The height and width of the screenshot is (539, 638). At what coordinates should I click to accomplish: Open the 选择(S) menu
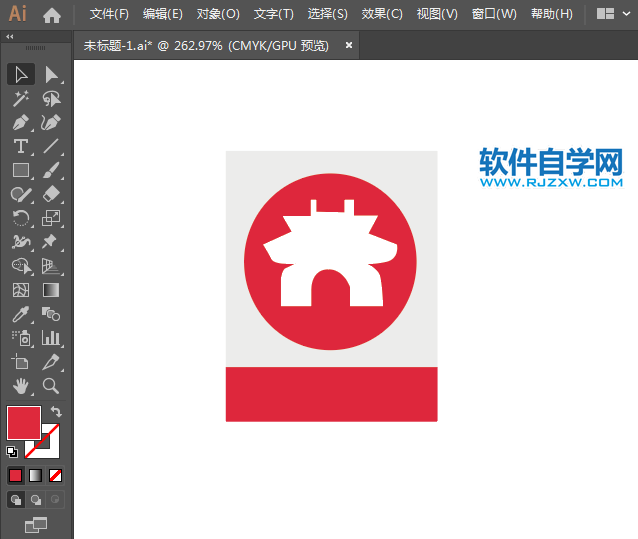coord(328,14)
